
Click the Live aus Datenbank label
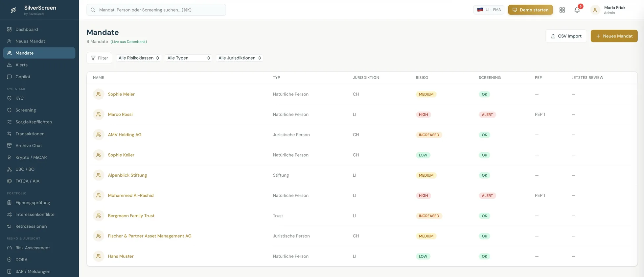point(128,42)
